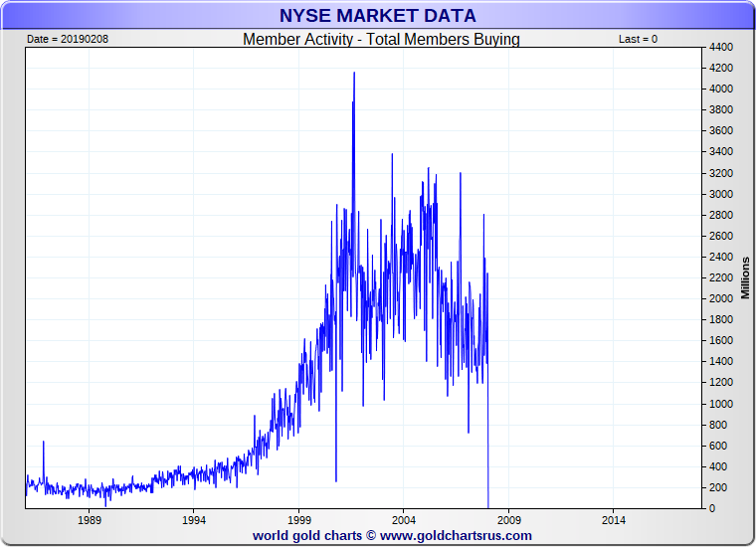
Task: Click the 0 y-axis value
Action: 712,508
